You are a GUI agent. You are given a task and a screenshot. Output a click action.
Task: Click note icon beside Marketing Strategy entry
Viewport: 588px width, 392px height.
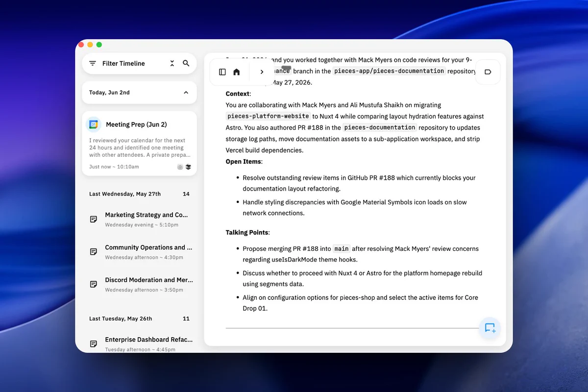click(x=94, y=220)
